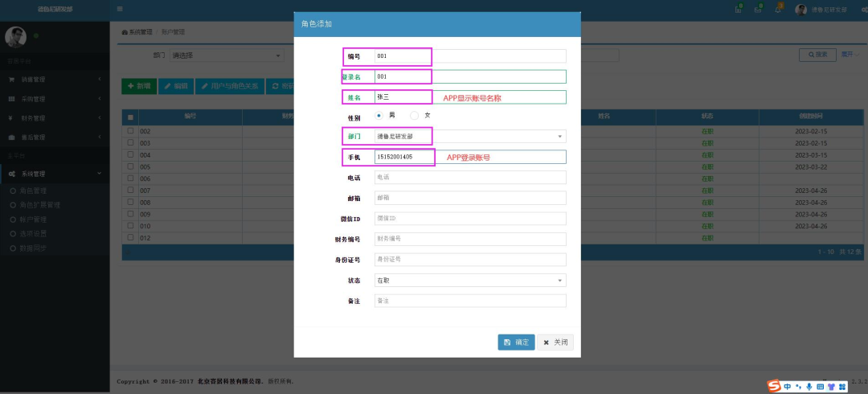Open the envelope messages icon
This screenshot has height=394, width=868.
click(758, 9)
